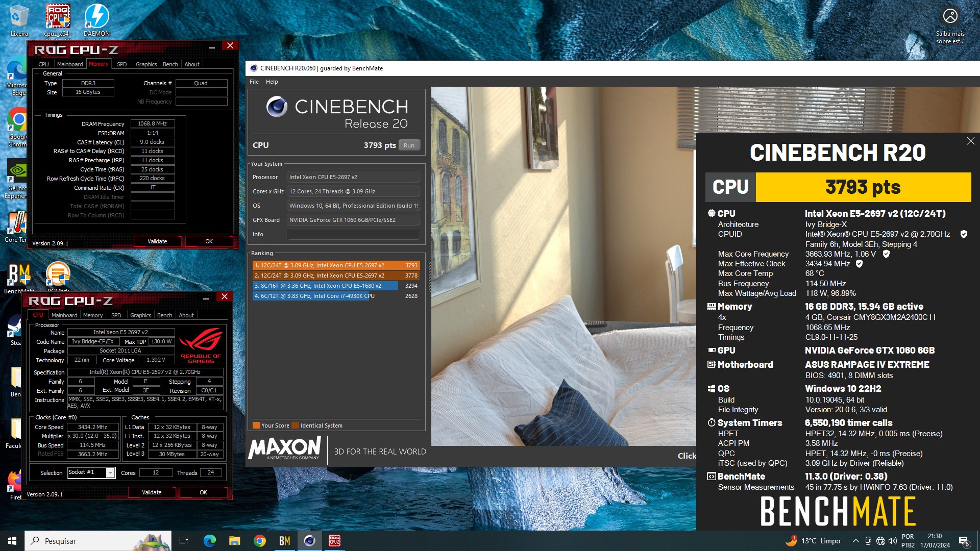
Task: Open the POR PTB2 language switcher
Action: [x=908, y=541]
